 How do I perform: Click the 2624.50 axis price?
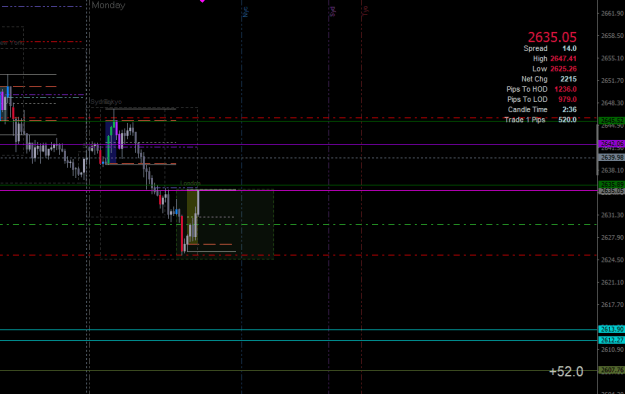click(612, 260)
